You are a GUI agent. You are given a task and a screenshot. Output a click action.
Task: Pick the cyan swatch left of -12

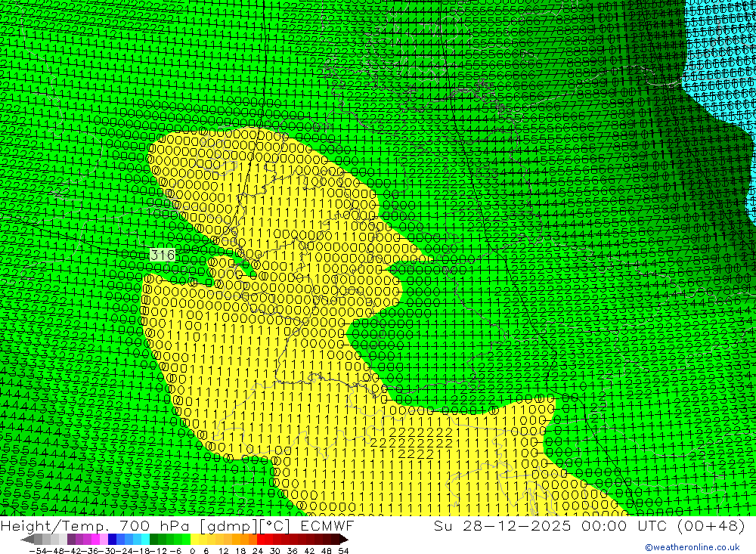146,540
